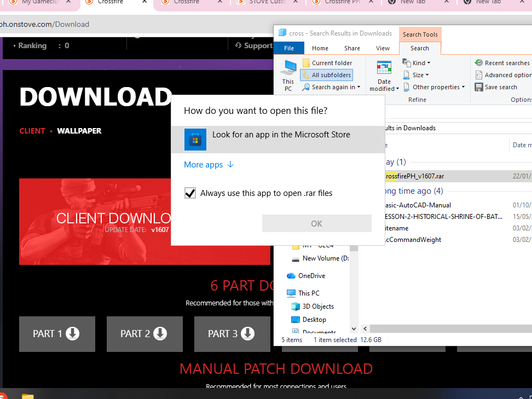Click the navigation pane scroll down arrow
This screenshot has width=532, height=399.
pos(354,328)
